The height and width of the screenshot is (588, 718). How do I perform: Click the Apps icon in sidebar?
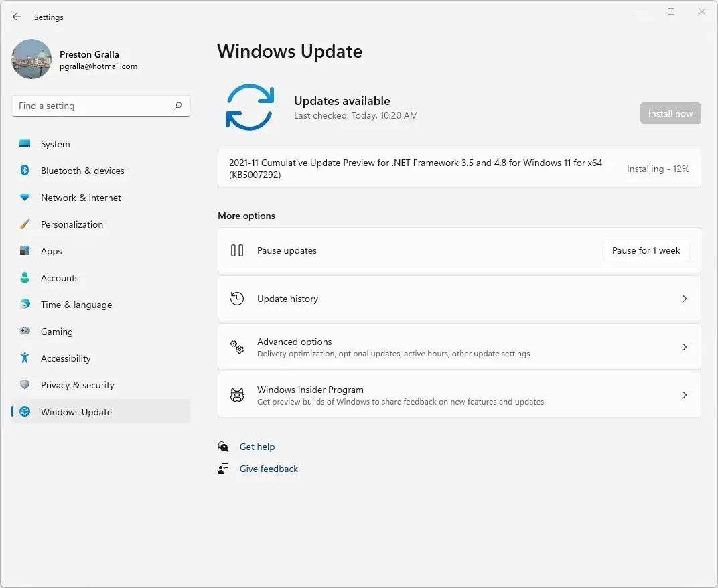(x=25, y=250)
